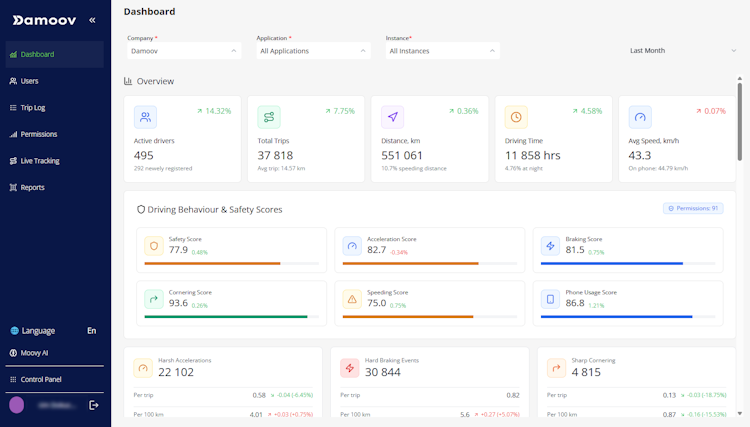Screen dimensions: 750x427
Task: Open the Last Month period dropdown
Action: 683,51
